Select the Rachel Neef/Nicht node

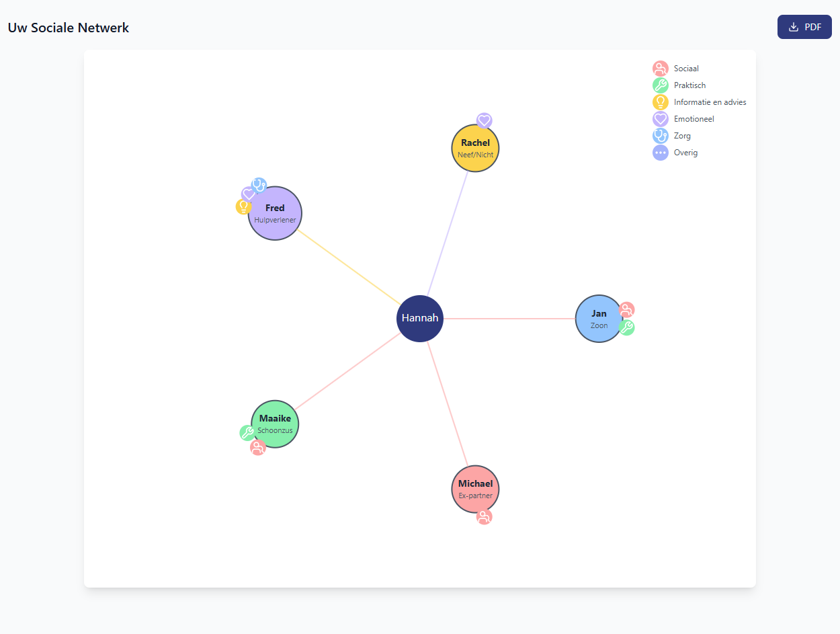pyautogui.click(x=475, y=149)
